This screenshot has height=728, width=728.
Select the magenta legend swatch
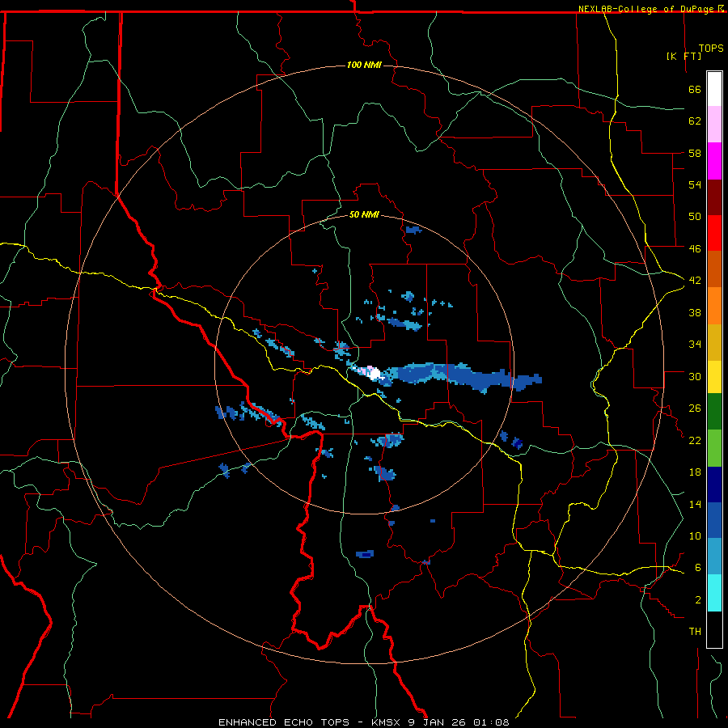714,161
